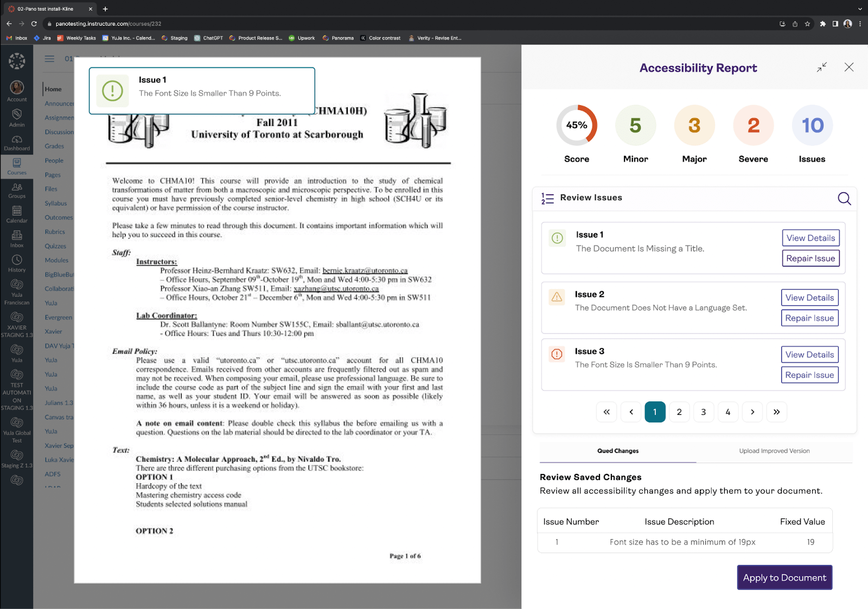This screenshot has width=868, height=609.
Task: Click the Issue 3 severe alert icon
Action: click(x=557, y=354)
